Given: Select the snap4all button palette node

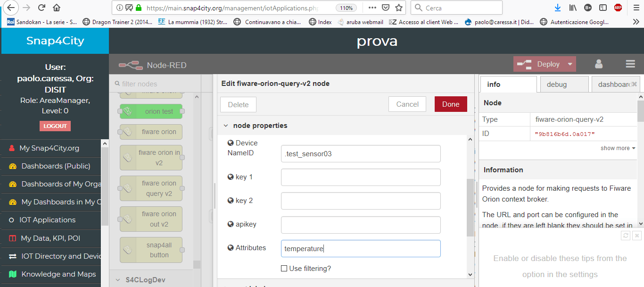Looking at the screenshot, I should [x=151, y=250].
